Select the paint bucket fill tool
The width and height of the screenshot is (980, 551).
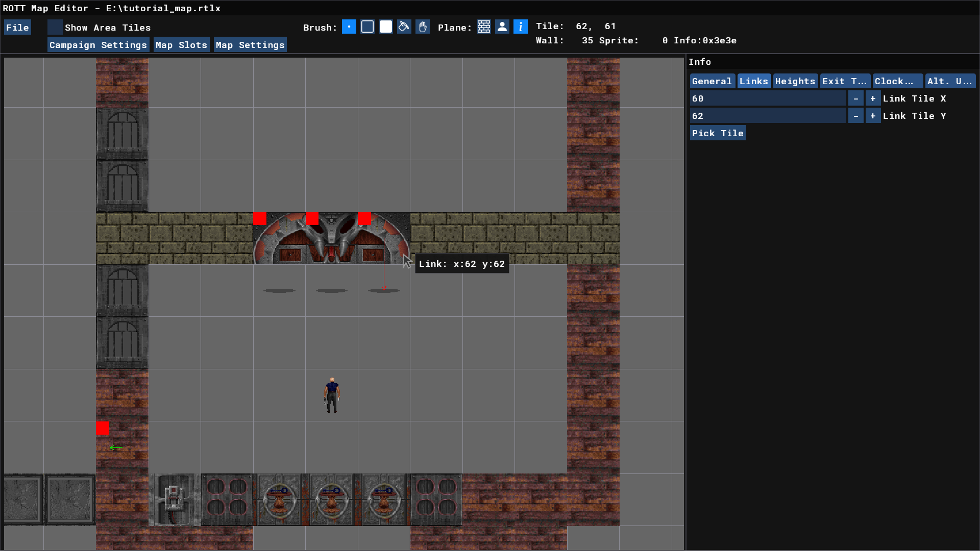point(404,27)
